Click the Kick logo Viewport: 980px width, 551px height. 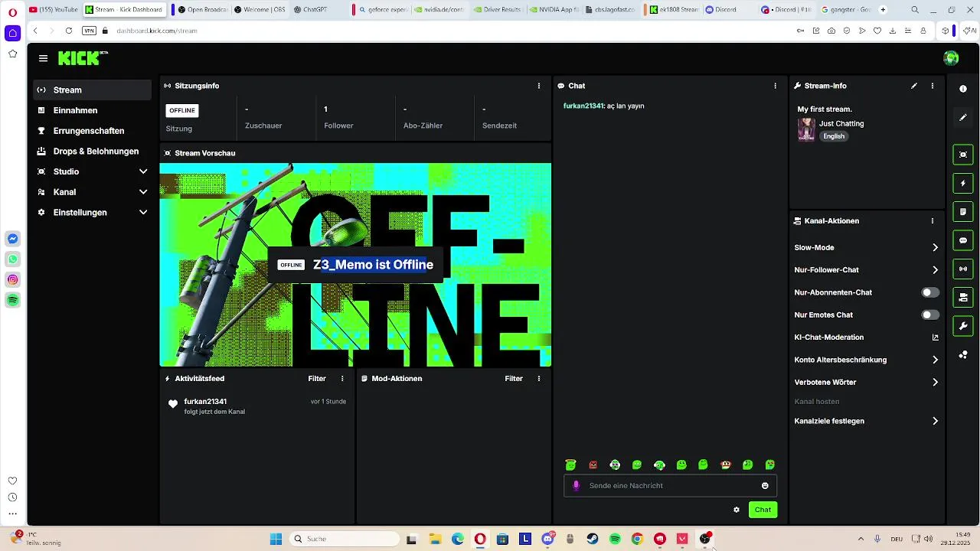pyautogui.click(x=83, y=58)
